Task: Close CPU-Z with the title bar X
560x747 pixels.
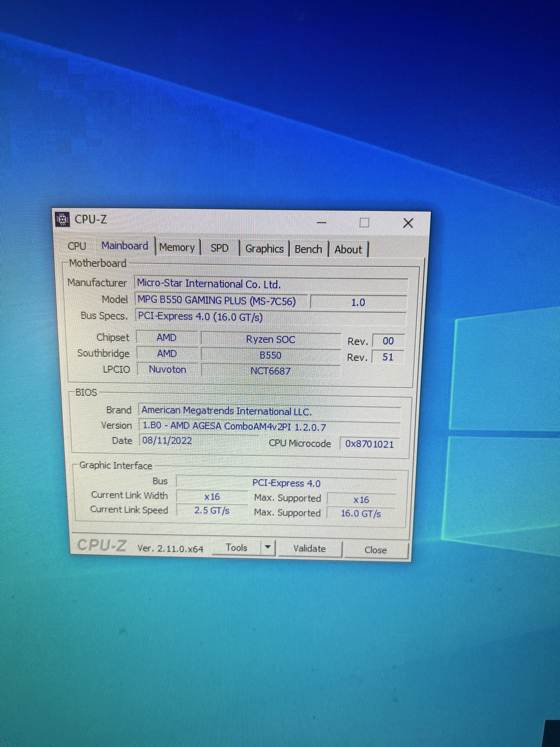Action: coord(409,223)
